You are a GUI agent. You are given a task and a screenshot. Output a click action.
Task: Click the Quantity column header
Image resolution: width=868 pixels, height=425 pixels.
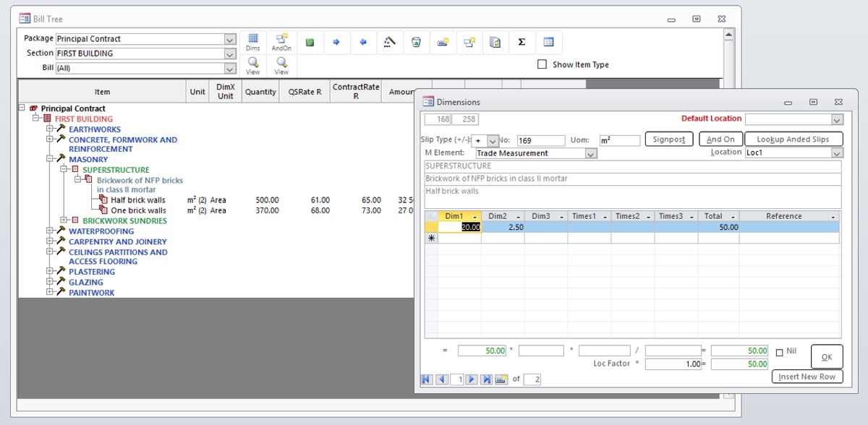(x=260, y=92)
